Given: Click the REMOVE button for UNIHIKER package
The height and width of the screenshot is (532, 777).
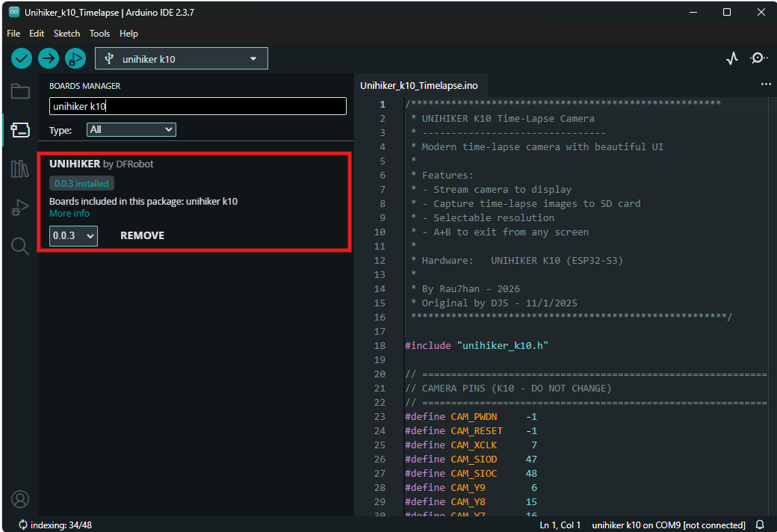Looking at the screenshot, I should pos(142,235).
